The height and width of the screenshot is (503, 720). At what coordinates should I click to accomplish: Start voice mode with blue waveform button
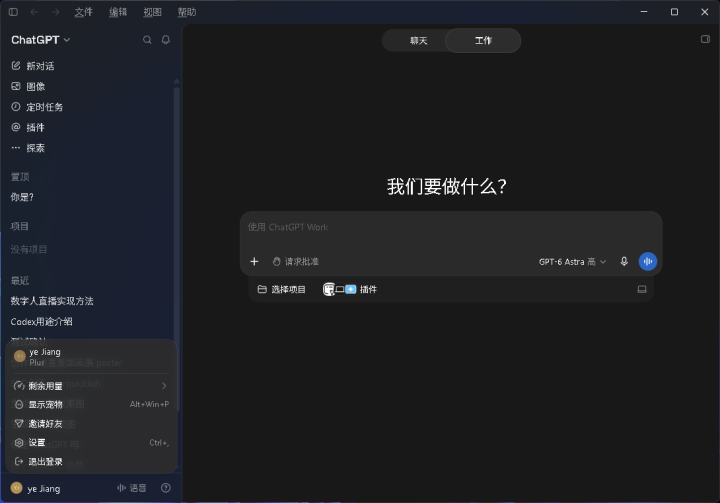pyautogui.click(x=648, y=261)
